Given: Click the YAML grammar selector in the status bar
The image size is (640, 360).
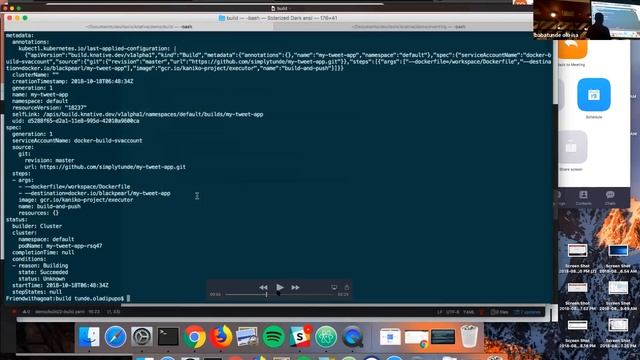Looking at the screenshot, I should pos(469,312).
